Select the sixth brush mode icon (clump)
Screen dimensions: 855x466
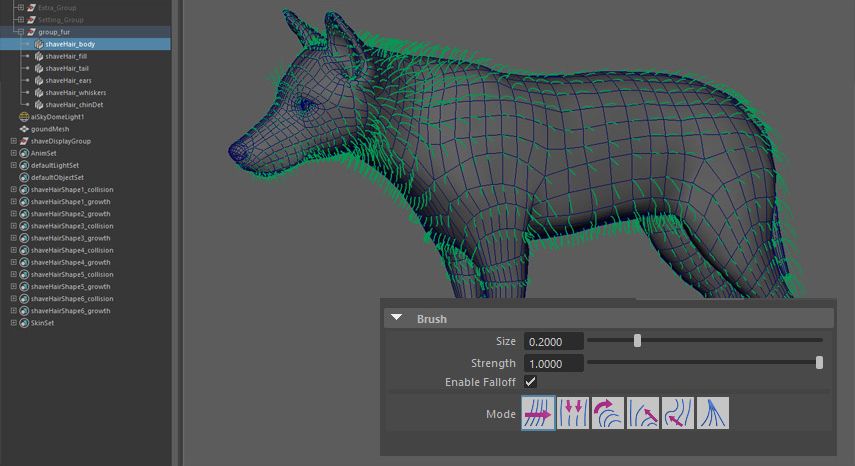(713, 413)
